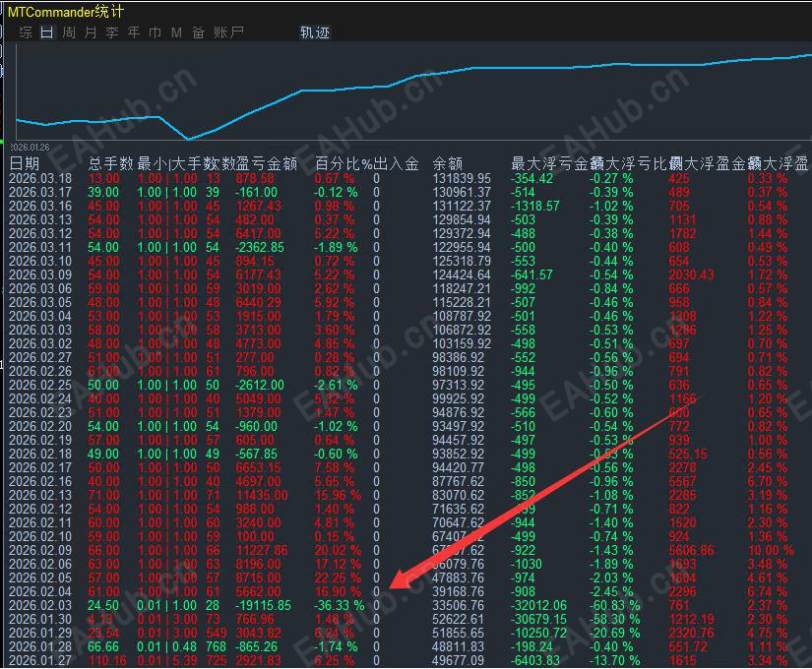Click the max floating loss -32012.06
The image size is (812, 669).
point(538,605)
